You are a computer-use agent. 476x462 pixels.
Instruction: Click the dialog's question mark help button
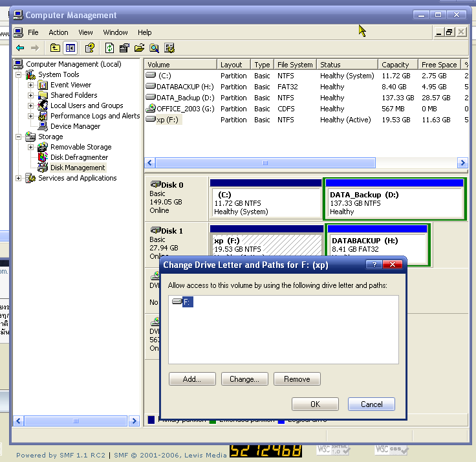pos(374,265)
